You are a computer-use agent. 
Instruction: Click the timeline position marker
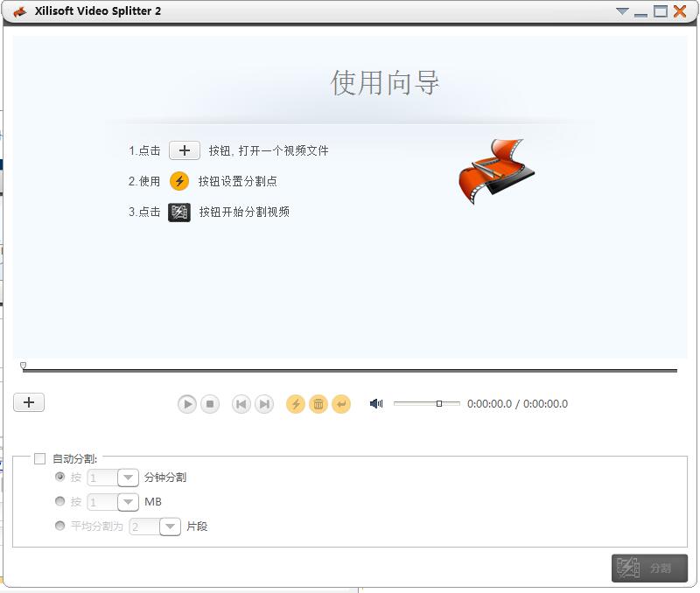tap(22, 366)
